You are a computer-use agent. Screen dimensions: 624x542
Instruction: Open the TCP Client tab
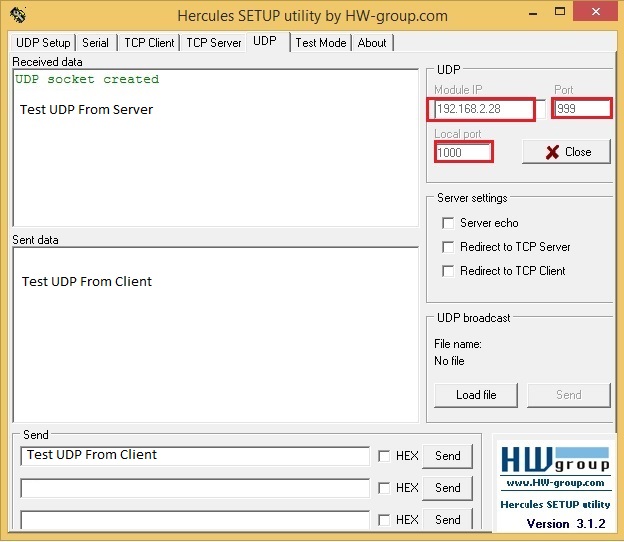coord(149,43)
